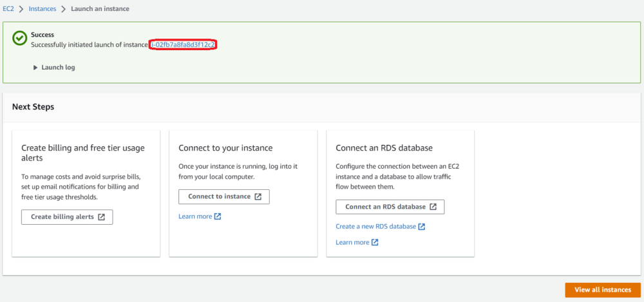Click external-link icon on Connect to instance
The image size is (644, 302).
coord(258,196)
